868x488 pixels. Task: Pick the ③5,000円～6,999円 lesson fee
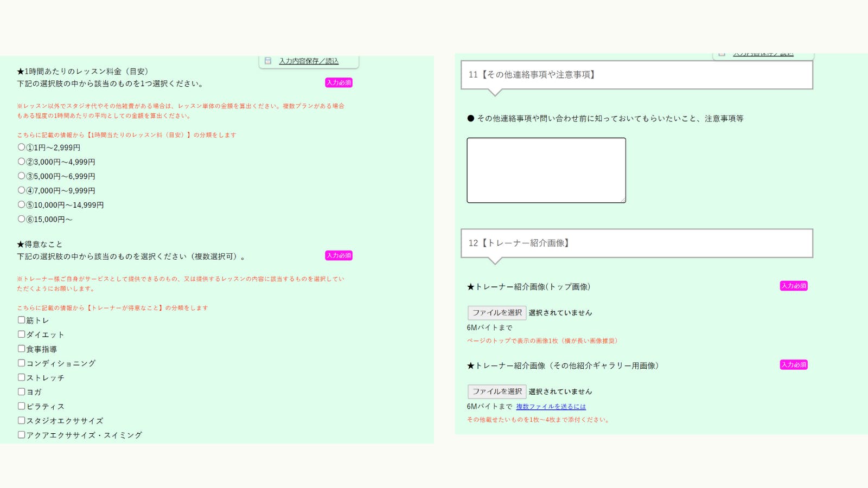click(22, 176)
